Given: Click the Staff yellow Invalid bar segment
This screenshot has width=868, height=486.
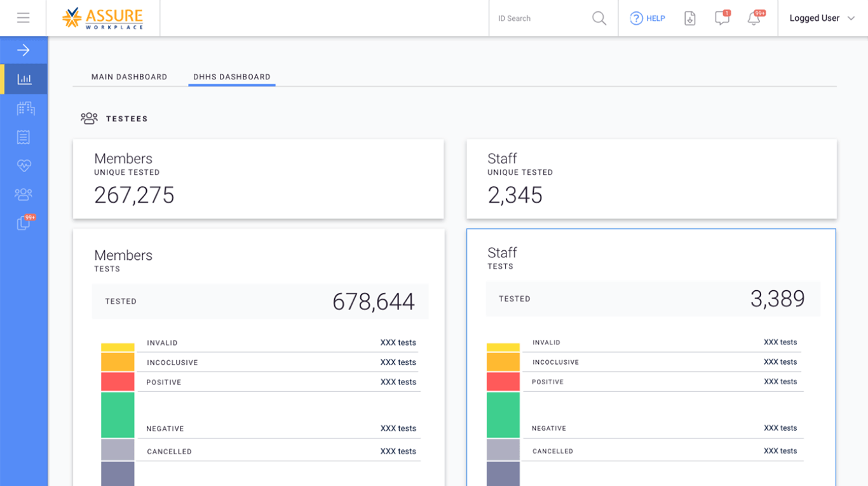Looking at the screenshot, I should click(503, 348).
